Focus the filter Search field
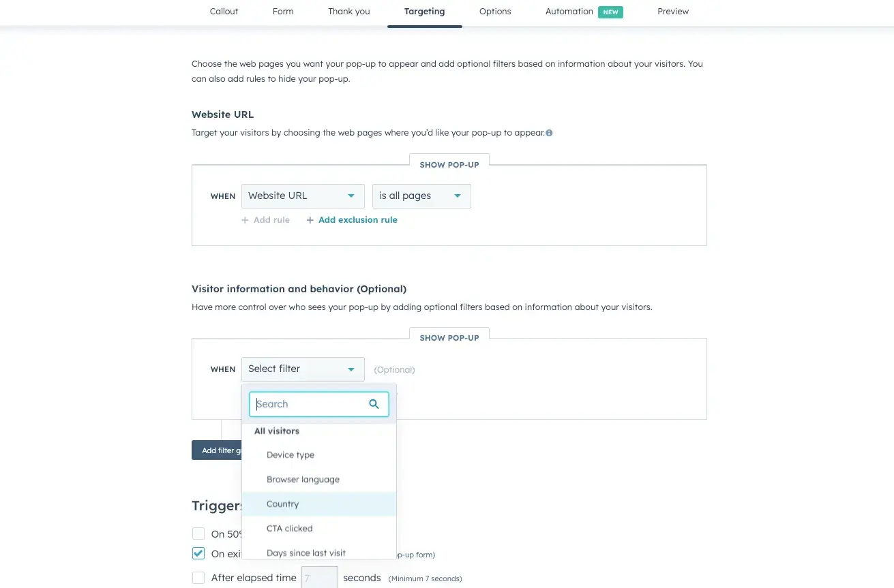 coord(318,404)
